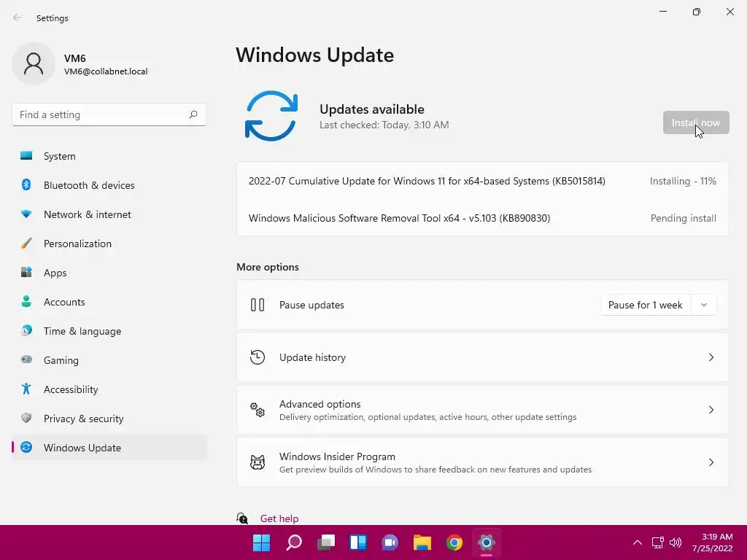Click the Apps icon in sidebar

coord(26,273)
